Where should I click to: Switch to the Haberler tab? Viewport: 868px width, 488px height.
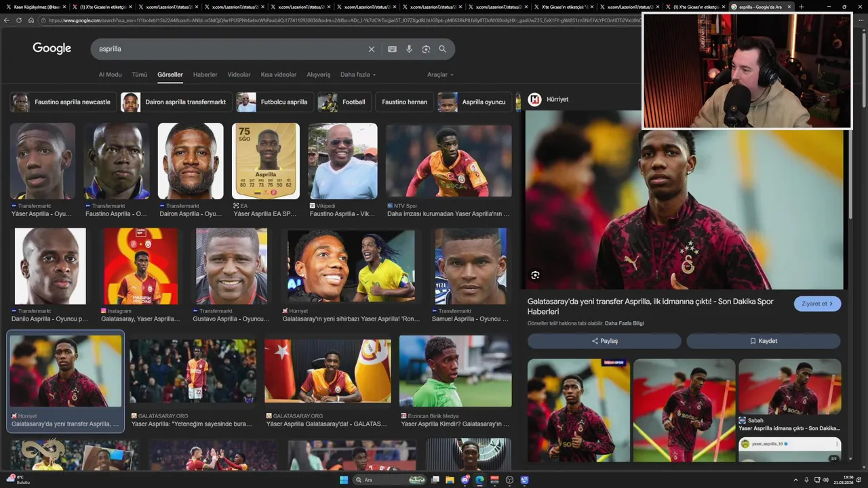(205, 75)
